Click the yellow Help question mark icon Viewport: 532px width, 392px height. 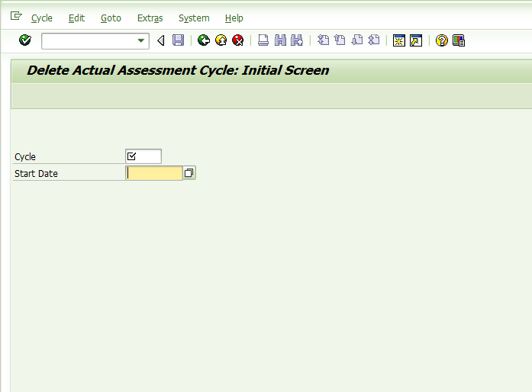pos(441,40)
